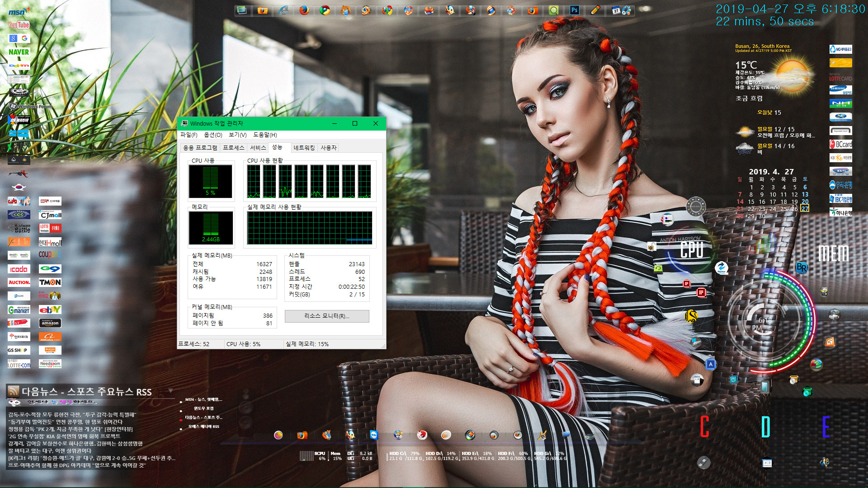Expand the RSS feed title dropdown arrow
Screen dimensions: 868x488
click(x=171, y=391)
